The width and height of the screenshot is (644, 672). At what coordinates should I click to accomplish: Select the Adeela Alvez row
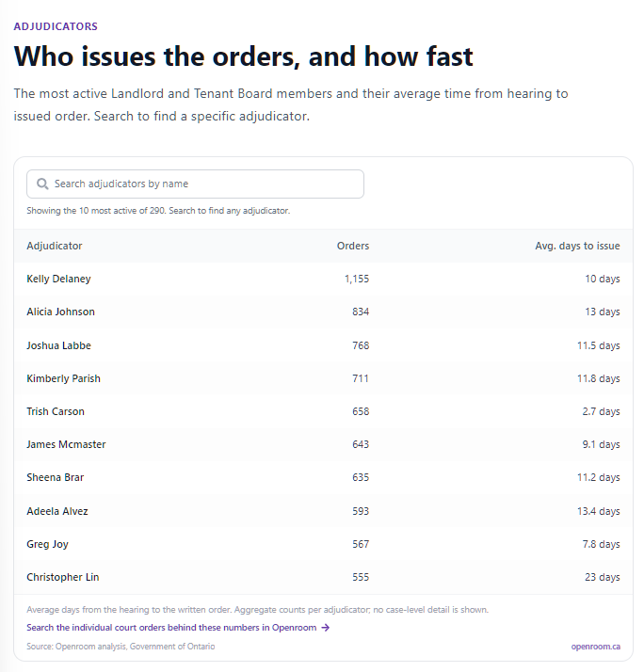pos(323,511)
